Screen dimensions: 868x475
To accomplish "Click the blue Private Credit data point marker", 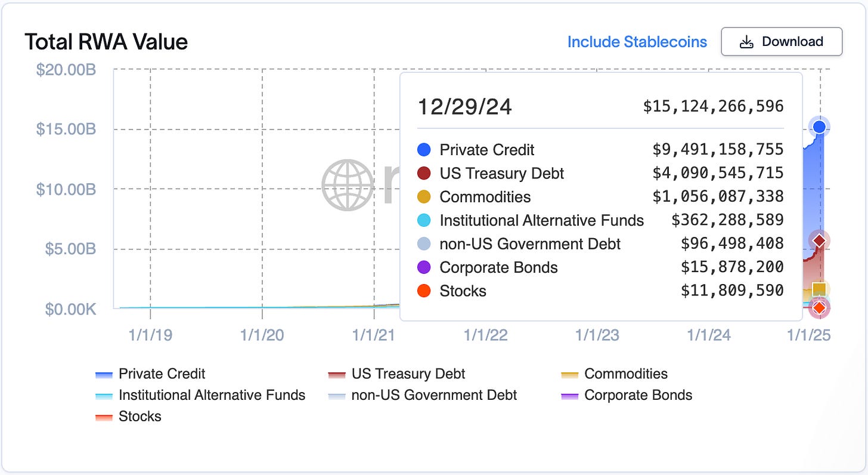I will tap(820, 127).
